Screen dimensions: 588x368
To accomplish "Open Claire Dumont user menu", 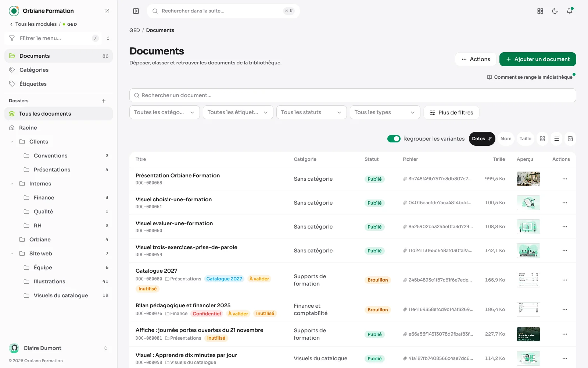I will 59,348.
